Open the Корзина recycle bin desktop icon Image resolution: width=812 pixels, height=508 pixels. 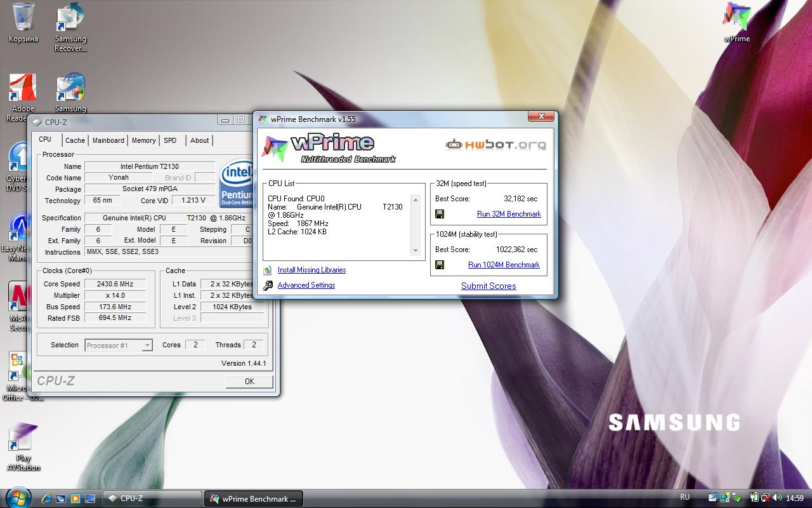23,23
